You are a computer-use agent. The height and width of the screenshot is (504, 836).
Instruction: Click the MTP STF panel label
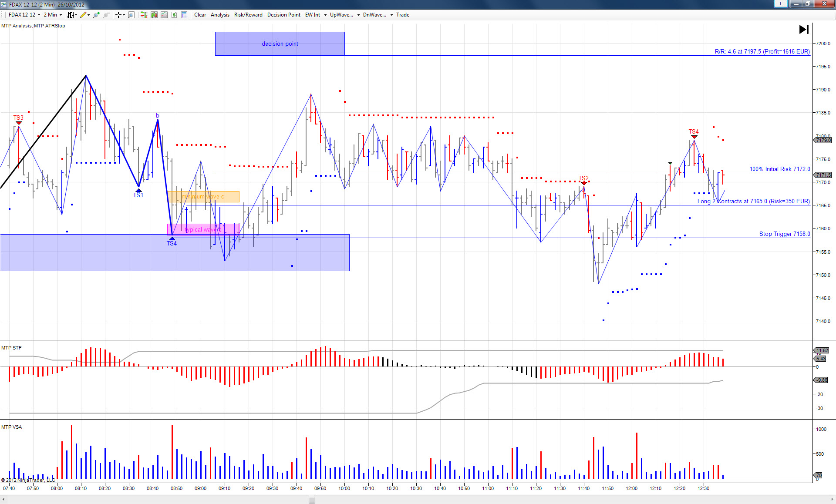[x=11, y=348]
